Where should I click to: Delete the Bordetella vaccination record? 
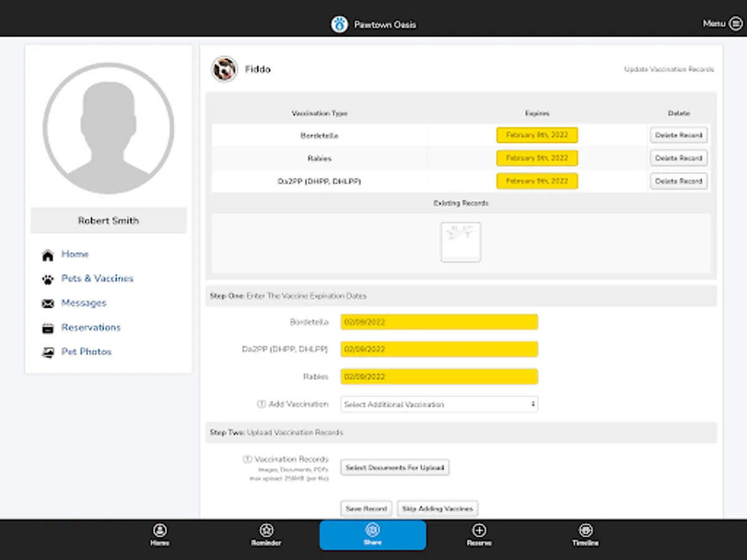pyautogui.click(x=679, y=135)
